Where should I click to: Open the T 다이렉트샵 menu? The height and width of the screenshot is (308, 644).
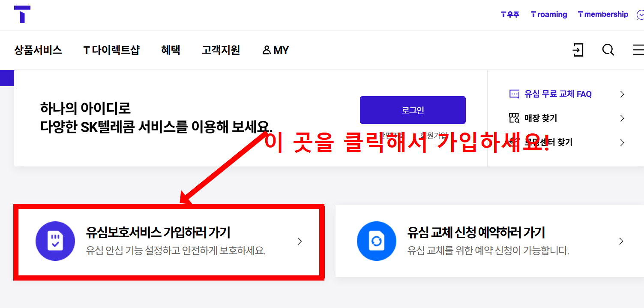click(x=111, y=50)
